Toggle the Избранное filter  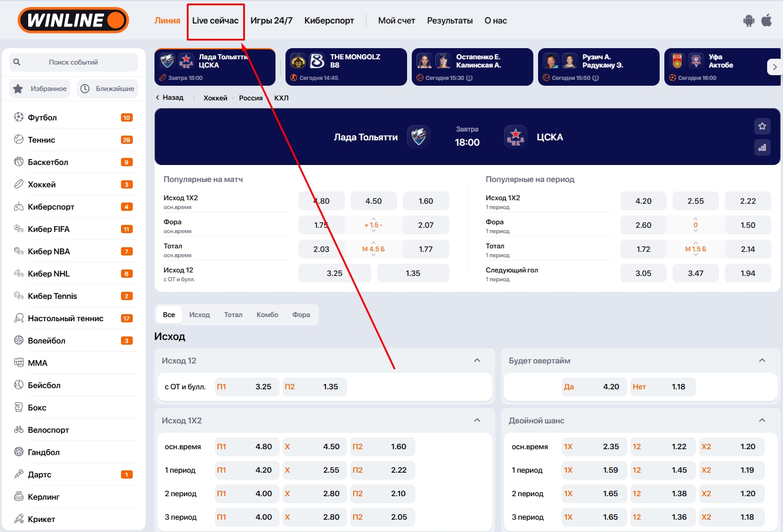(41, 89)
